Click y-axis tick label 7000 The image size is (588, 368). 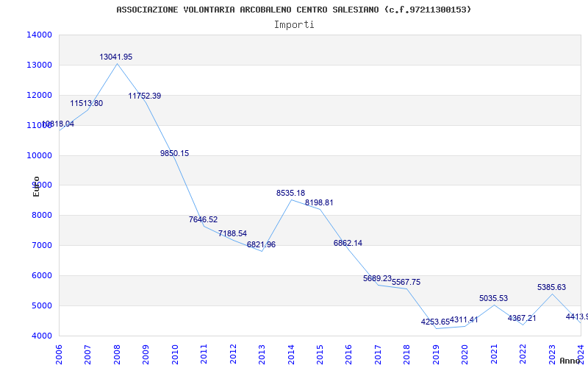[x=41, y=246]
